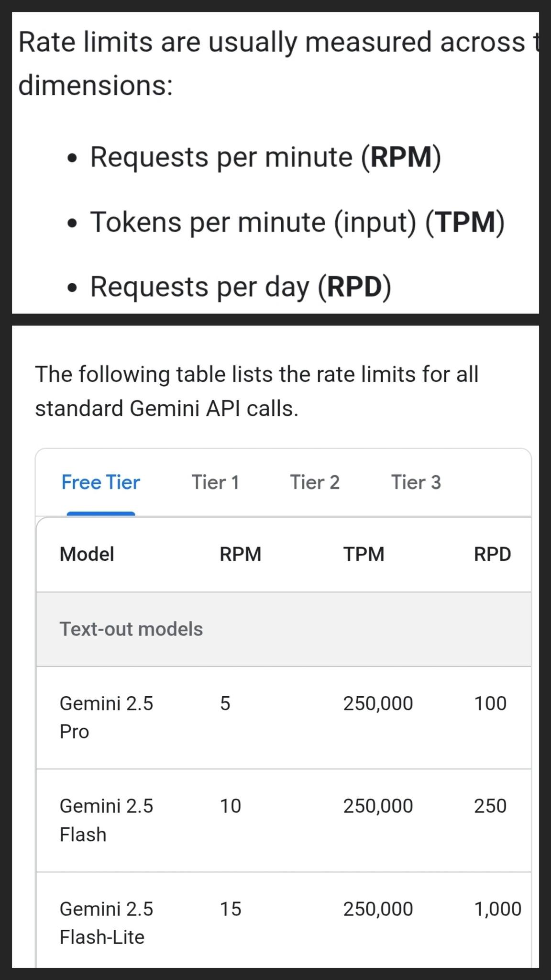Show the Tier 3 rate limits tab

pos(416,482)
